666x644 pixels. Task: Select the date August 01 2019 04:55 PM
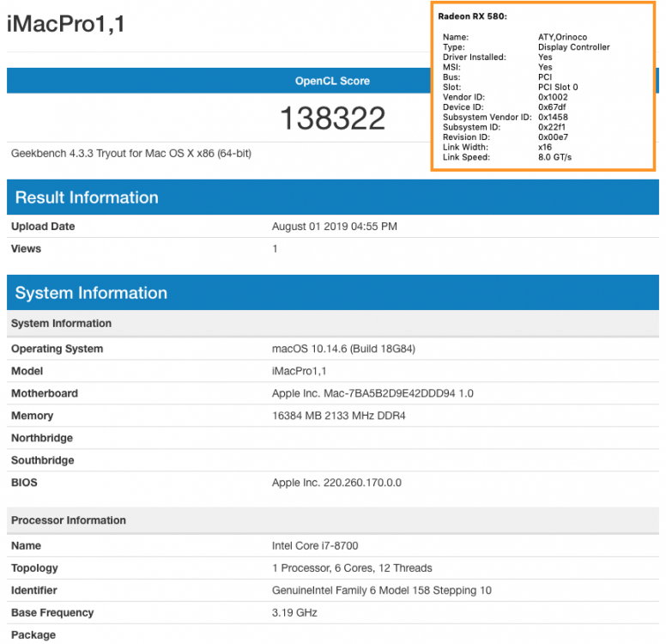[x=335, y=227]
